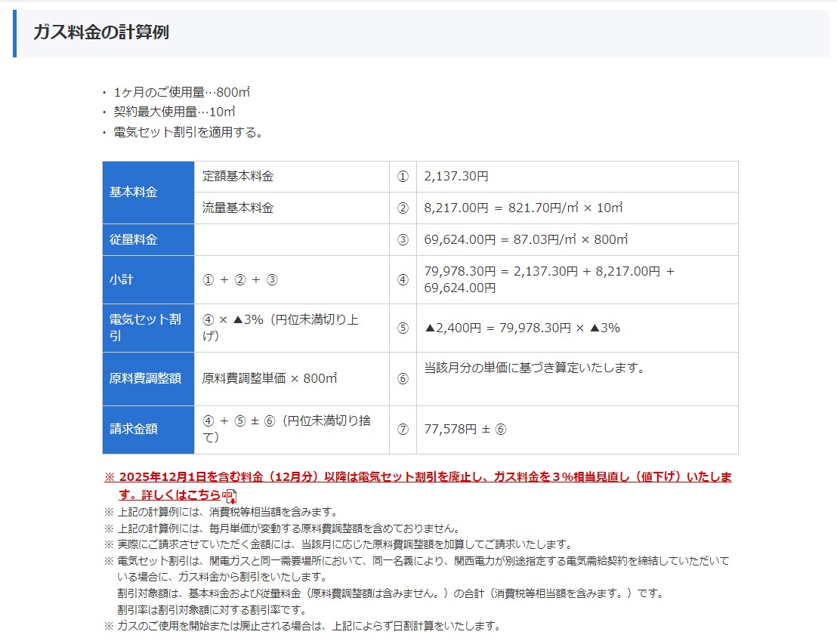Click the PDF icon after 詳しくはこちら

coord(230,496)
